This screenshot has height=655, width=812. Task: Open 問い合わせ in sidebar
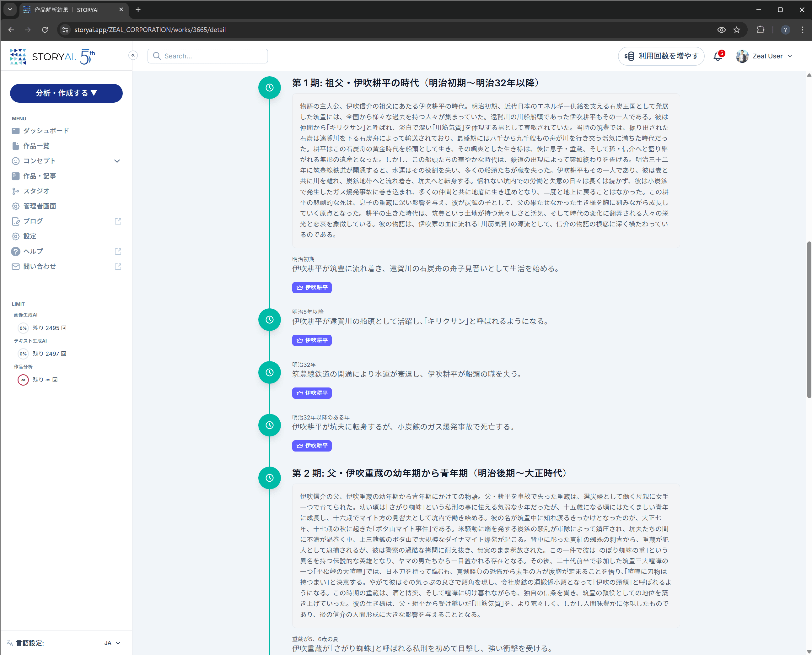pos(39,266)
